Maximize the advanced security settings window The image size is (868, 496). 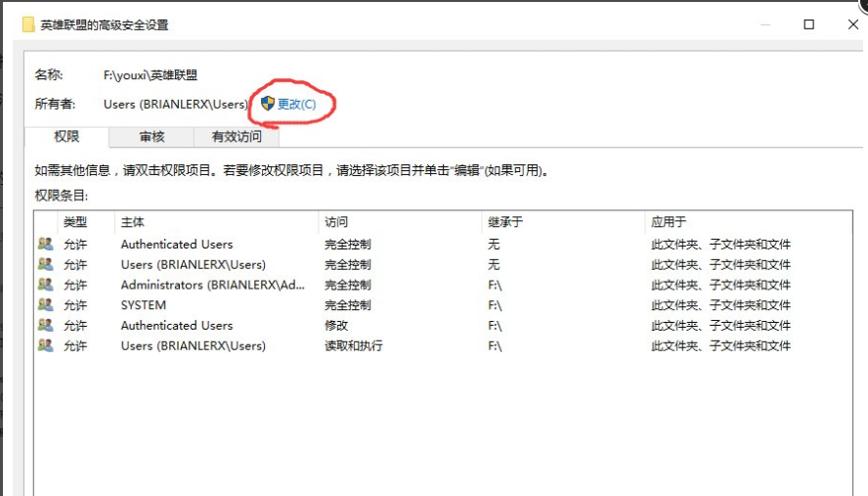(809, 24)
